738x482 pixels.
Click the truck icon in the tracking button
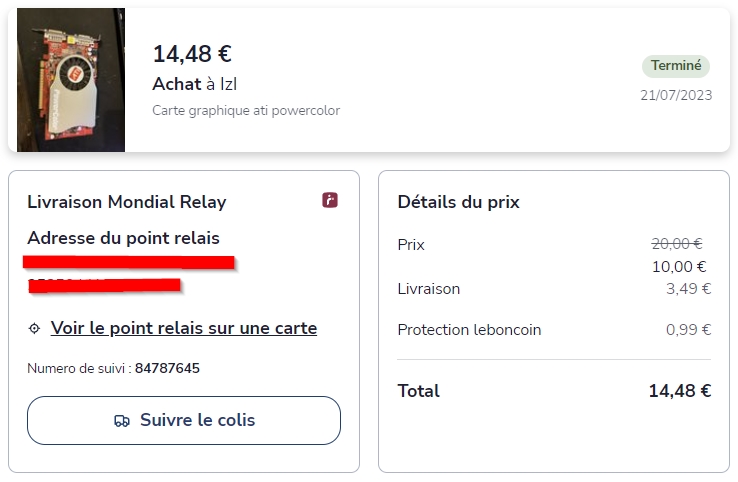(x=122, y=421)
